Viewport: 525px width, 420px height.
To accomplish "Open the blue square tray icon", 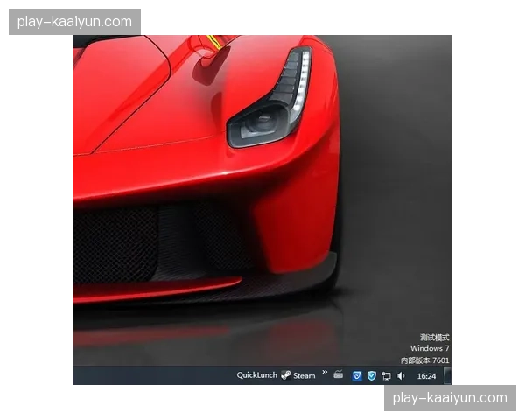I will 356,375.
